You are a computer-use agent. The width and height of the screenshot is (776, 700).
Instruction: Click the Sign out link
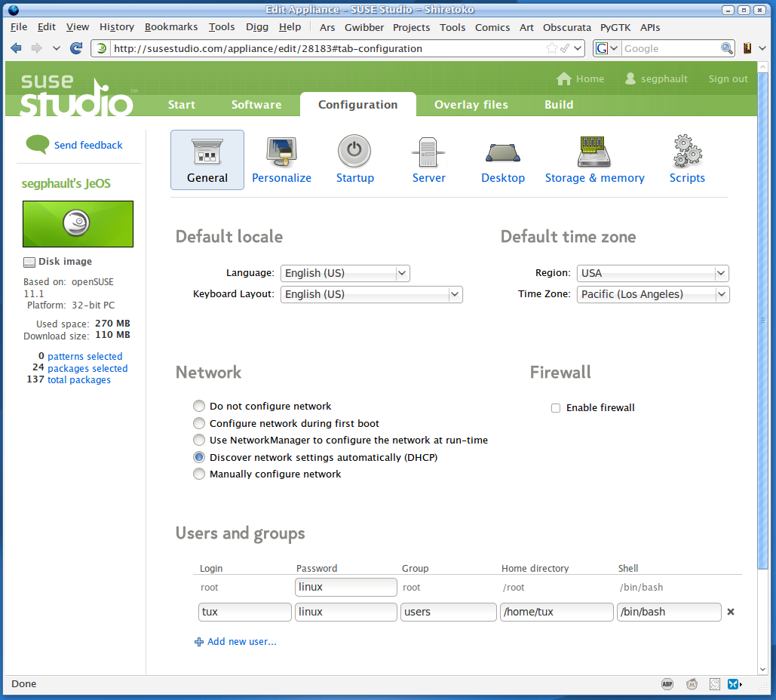pyautogui.click(x=728, y=78)
